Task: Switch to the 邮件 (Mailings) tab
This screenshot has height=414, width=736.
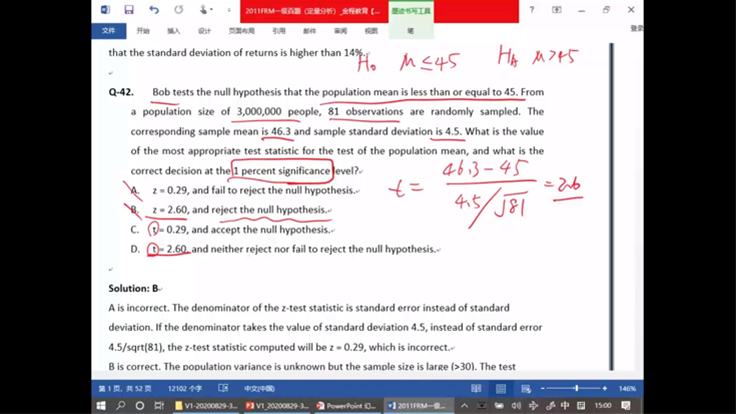Action: tap(310, 31)
